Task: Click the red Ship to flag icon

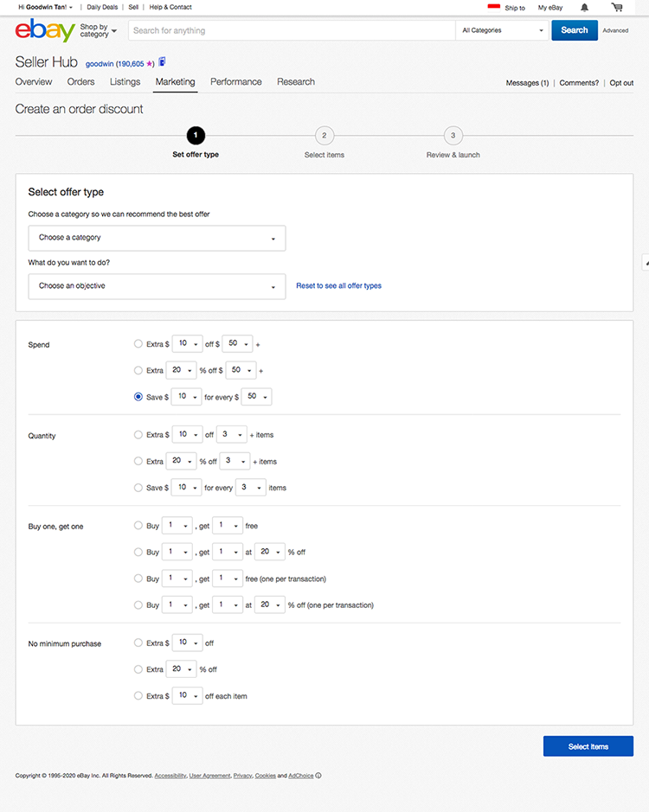Action: tap(493, 7)
